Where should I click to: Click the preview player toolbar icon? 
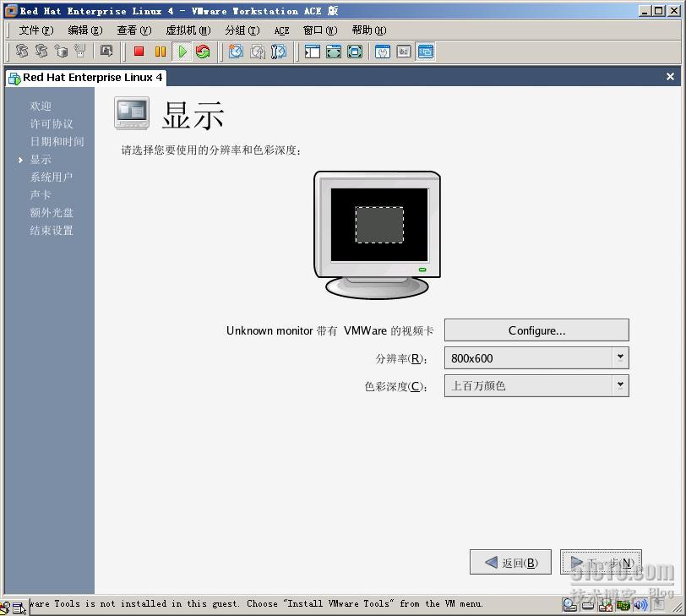[106, 52]
